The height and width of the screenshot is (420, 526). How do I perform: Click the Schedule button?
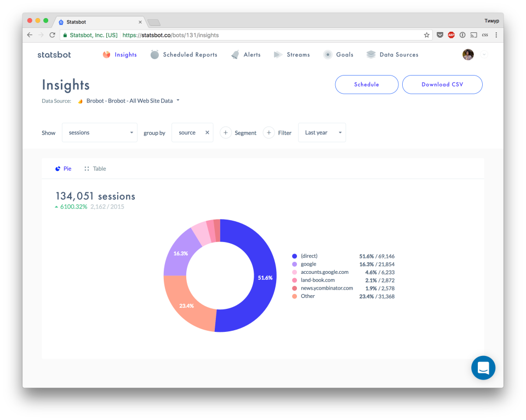pos(366,84)
